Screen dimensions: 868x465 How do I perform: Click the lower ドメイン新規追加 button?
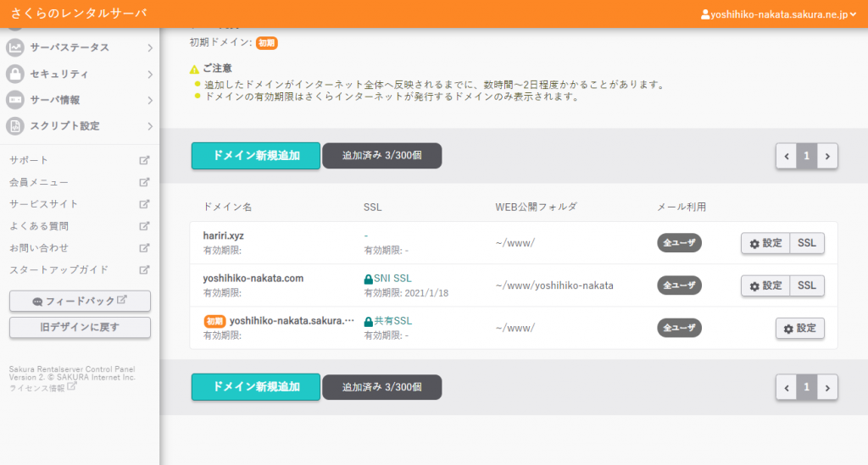tap(256, 386)
